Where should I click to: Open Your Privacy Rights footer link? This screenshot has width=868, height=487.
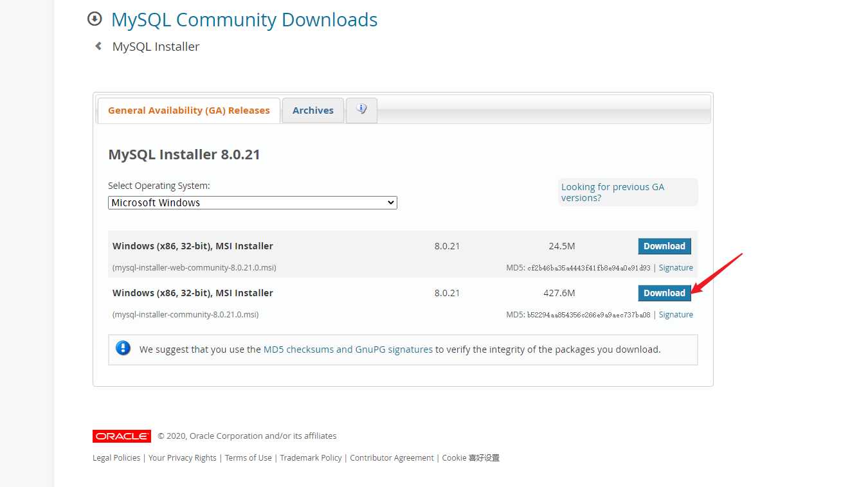click(183, 458)
